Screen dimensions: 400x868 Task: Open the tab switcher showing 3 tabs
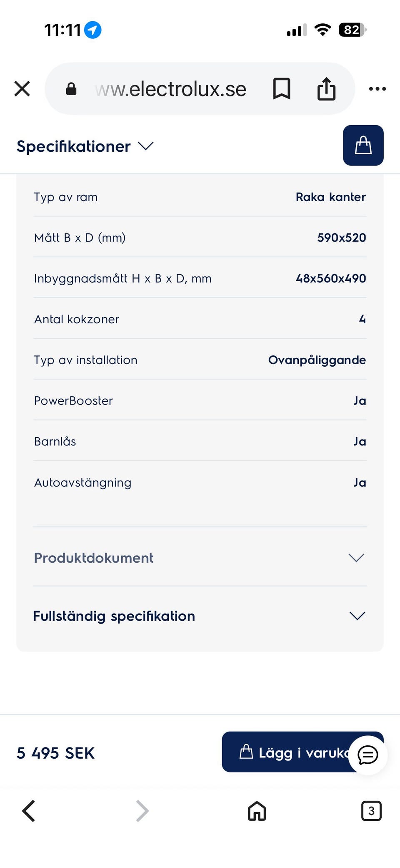[x=371, y=811]
